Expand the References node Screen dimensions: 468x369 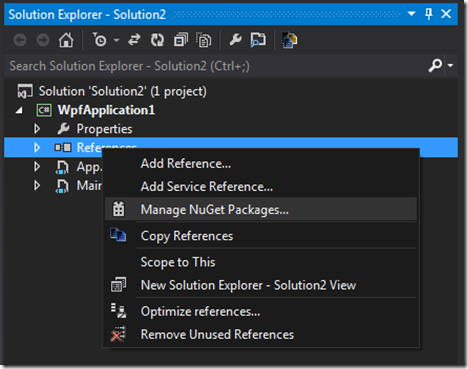pyautogui.click(x=37, y=148)
